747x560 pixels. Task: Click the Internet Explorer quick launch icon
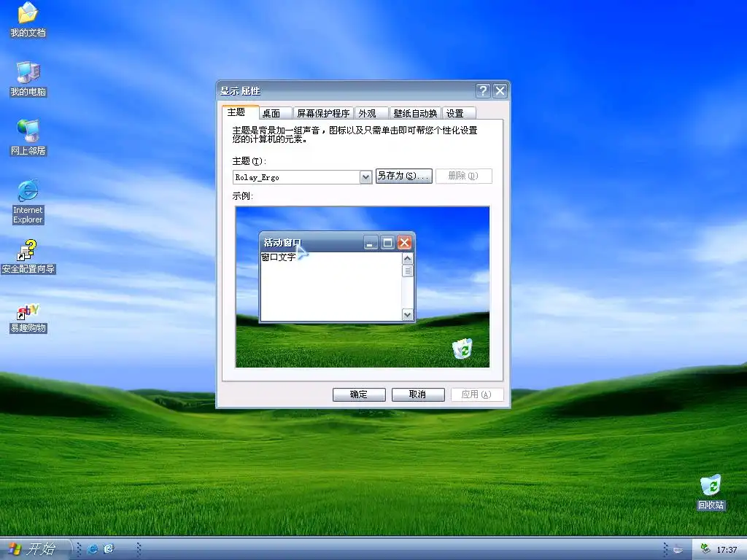93,549
